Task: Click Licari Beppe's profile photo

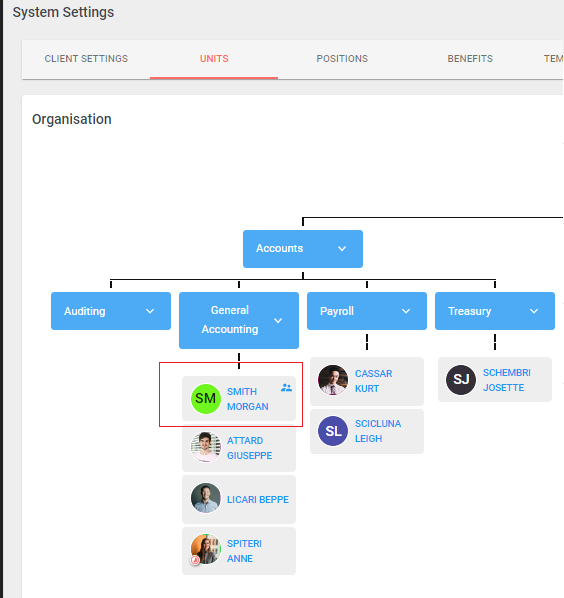Action: 206,498
